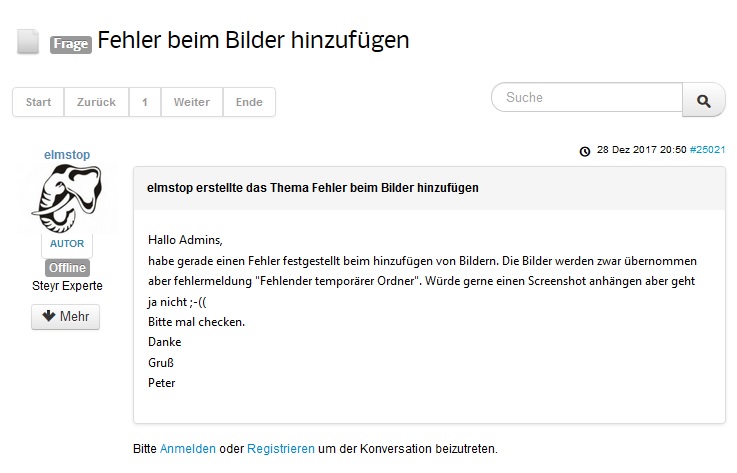Click the post header title text

click(313, 188)
